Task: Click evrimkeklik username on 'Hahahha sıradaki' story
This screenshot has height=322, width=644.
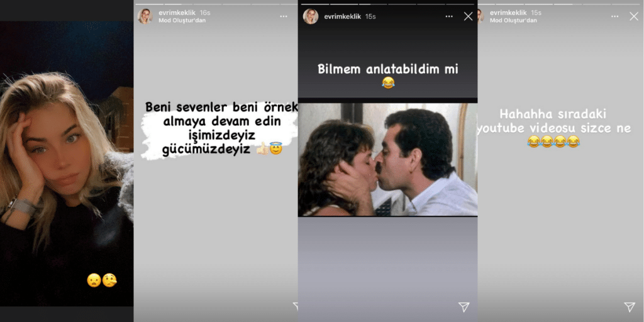Action: (508, 13)
